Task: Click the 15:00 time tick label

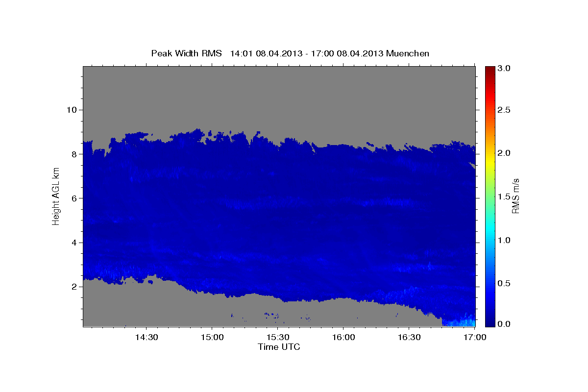Action: [212, 337]
